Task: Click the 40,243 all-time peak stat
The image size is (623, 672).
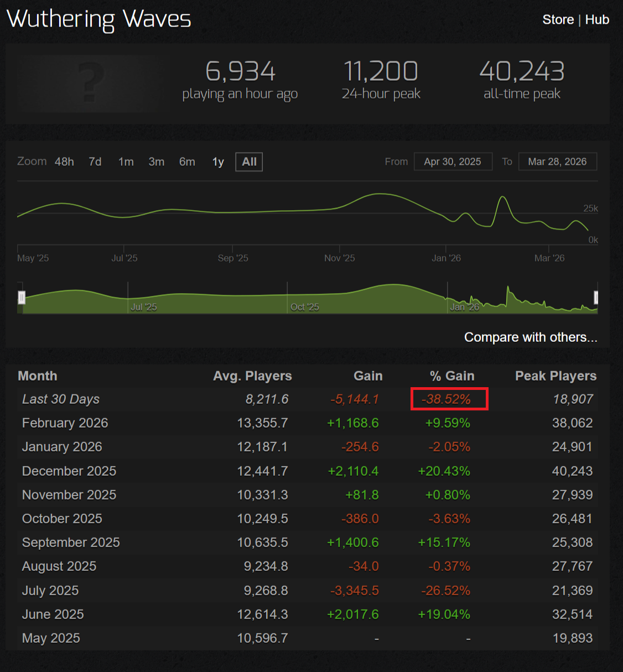Action: [x=522, y=81]
